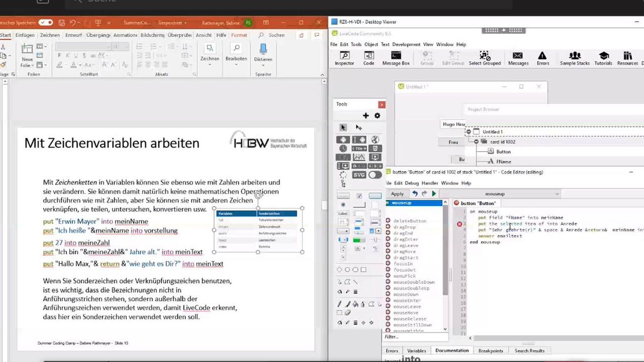Open the LiveCode Code editor button
Image resolution: width=644 pixels, height=362 pixels.
point(369,59)
